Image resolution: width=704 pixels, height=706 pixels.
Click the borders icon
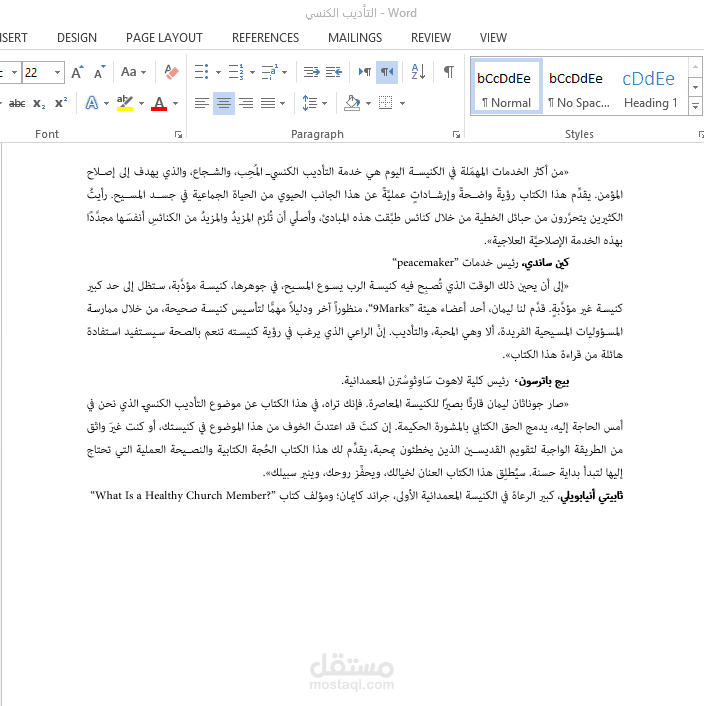click(385, 104)
